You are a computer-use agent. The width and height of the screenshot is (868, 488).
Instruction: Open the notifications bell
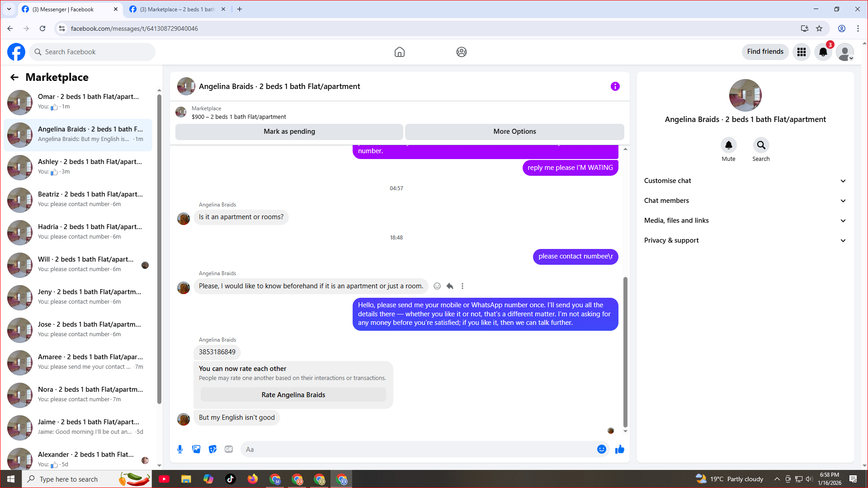coord(823,52)
